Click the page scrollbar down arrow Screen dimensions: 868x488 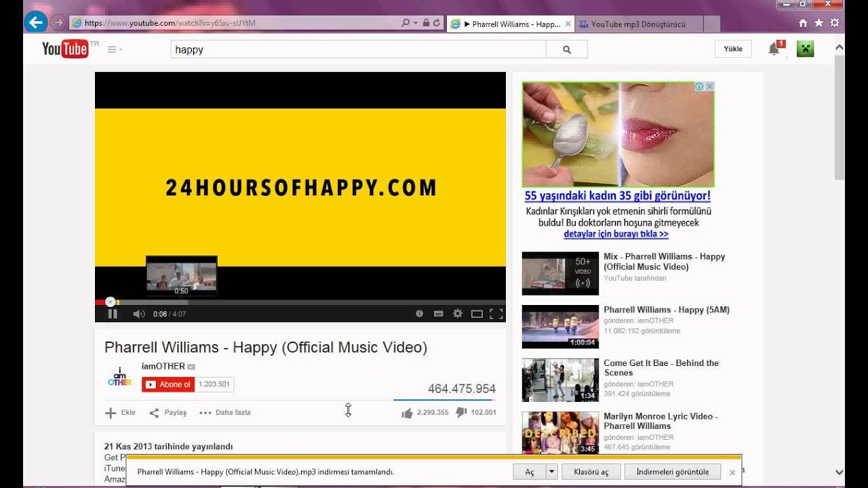tap(840, 472)
